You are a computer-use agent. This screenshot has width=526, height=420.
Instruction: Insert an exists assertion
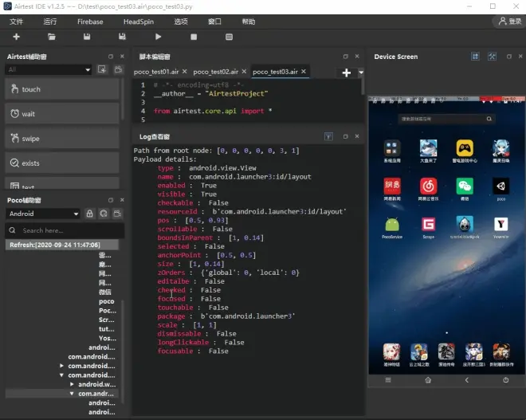pos(62,163)
